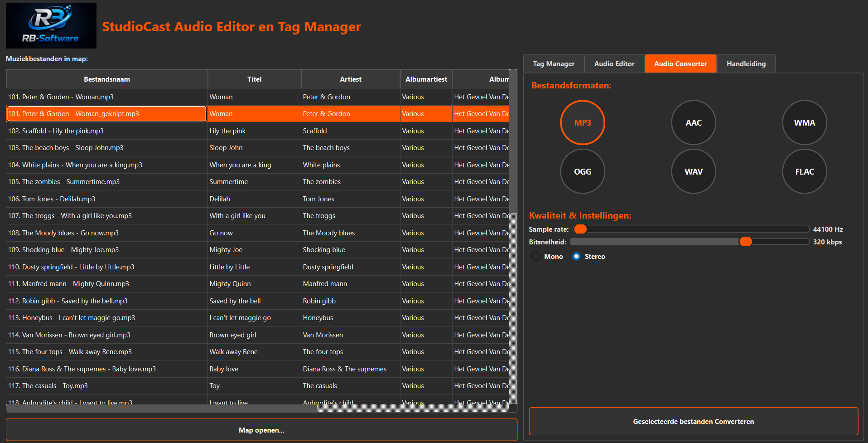Viewport: 868px width, 443px height.
Task: Select 109. Shocking blue - Mighty Joe.mp3
Action: [107, 250]
